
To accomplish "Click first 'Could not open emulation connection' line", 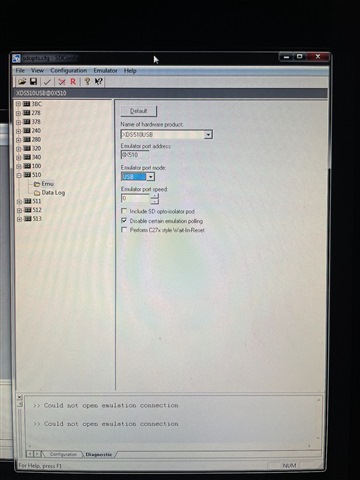I will [x=106, y=405].
